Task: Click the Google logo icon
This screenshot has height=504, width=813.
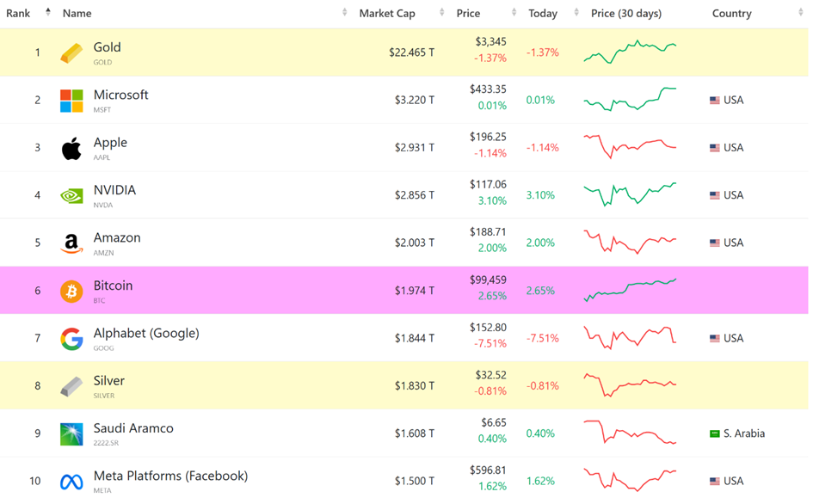Action: point(71,339)
